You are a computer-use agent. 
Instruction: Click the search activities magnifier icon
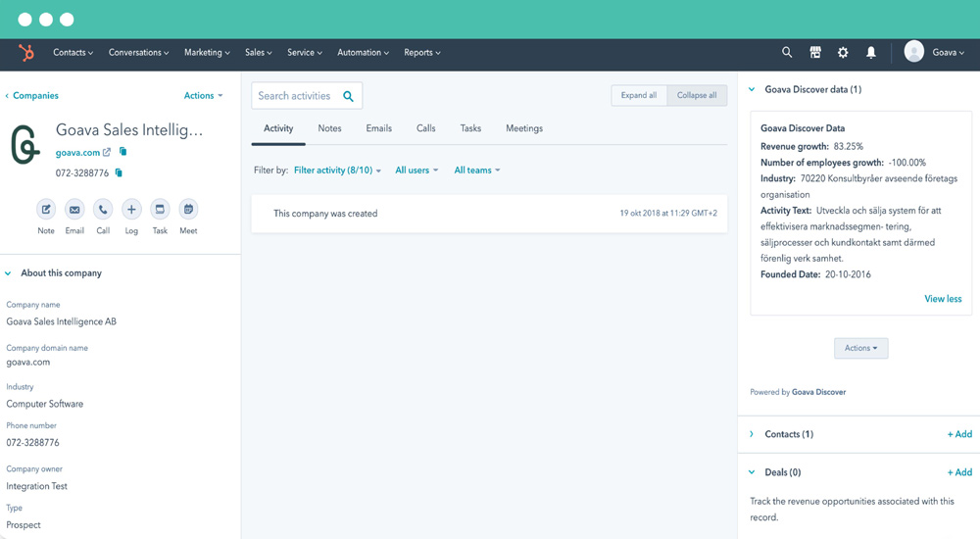click(348, 96)
